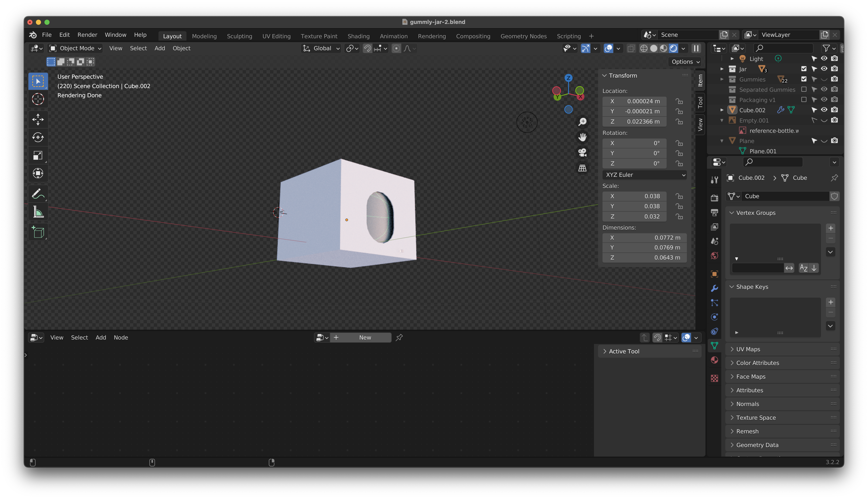The width and height of the screenshot is (868, 499).
Task: Open node editor Node menu
Action: [121, 338]
